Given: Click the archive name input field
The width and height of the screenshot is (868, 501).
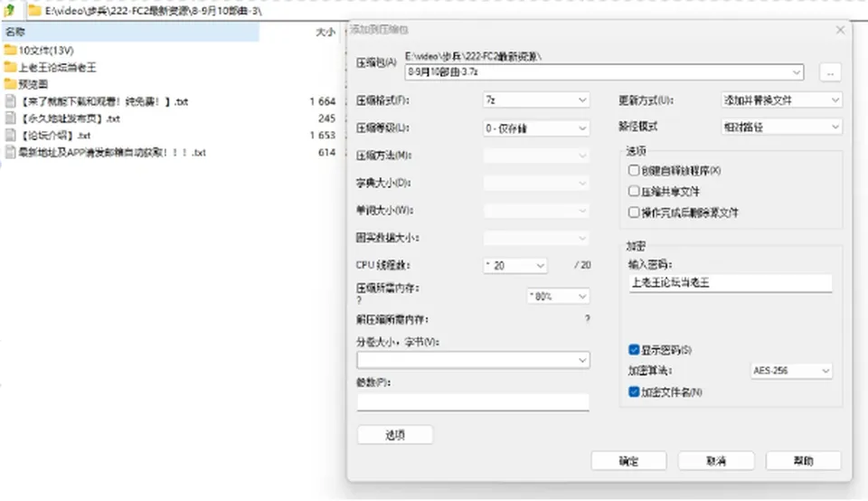Looking at the screenshot, I should click(x=598, y=72).
